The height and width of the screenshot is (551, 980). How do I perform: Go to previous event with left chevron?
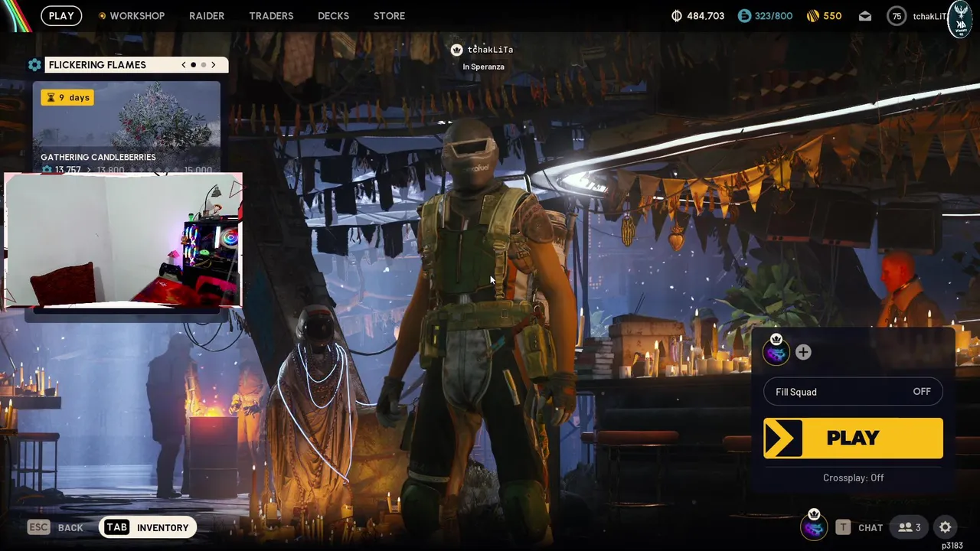(184, 65)
